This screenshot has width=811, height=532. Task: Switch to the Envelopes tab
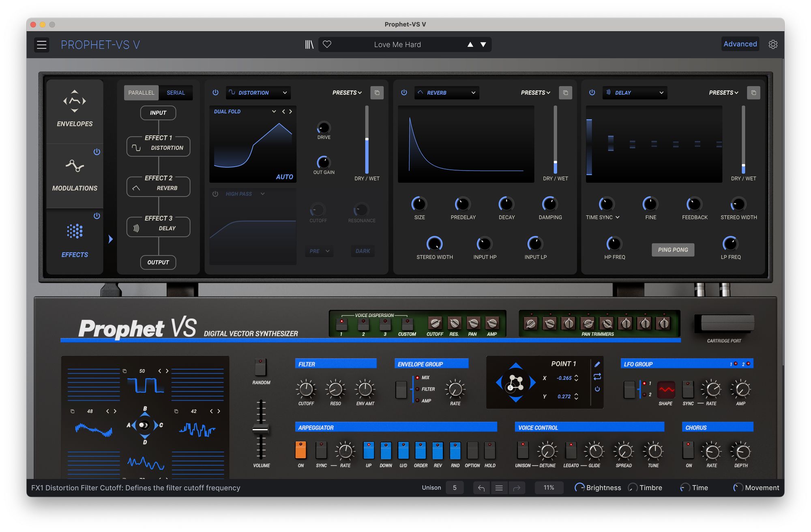pyautogui.click(x=75, y=109)
